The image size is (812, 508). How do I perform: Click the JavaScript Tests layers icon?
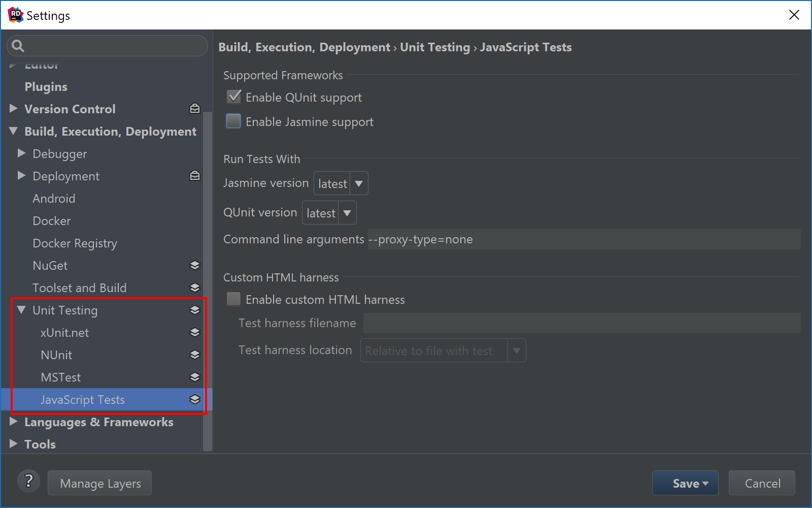(195, 399)
